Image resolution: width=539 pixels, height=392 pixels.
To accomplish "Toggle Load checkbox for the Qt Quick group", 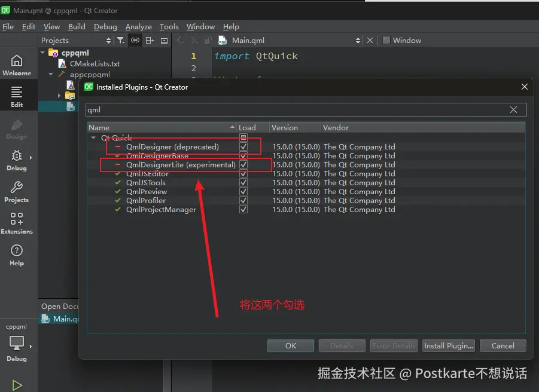I will (243, 137).
